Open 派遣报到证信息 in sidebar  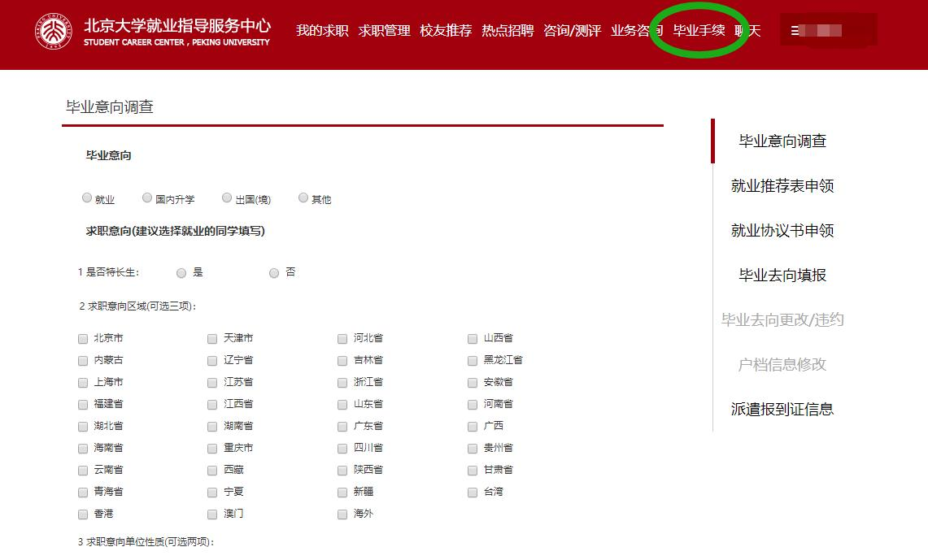[x=782, y=410]
